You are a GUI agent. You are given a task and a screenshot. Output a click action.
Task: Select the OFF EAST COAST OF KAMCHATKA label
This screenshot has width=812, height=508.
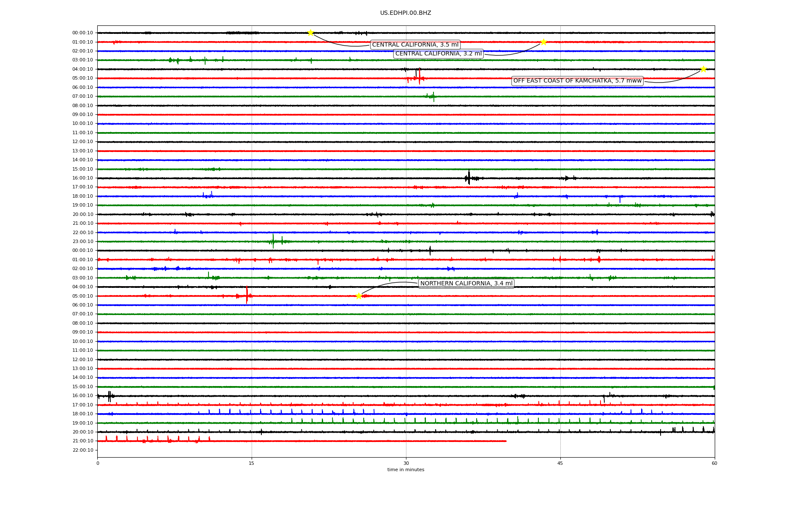point(577,81)
